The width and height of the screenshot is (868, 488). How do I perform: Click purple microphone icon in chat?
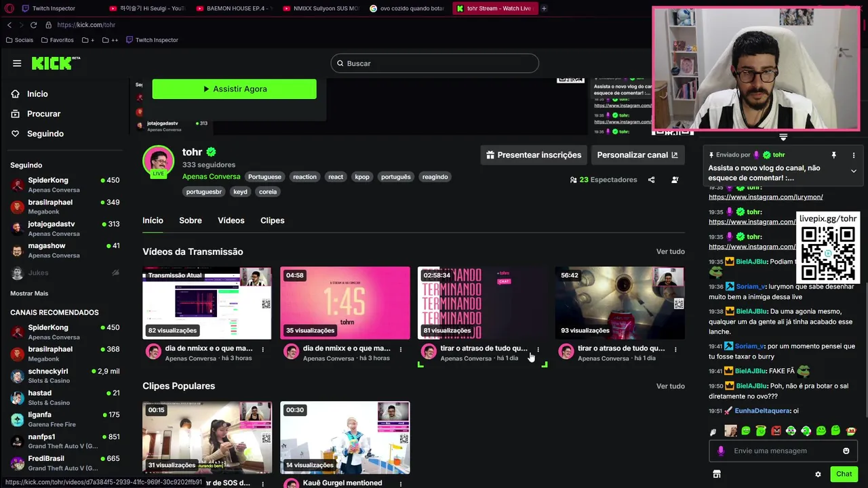click(721, 451)
